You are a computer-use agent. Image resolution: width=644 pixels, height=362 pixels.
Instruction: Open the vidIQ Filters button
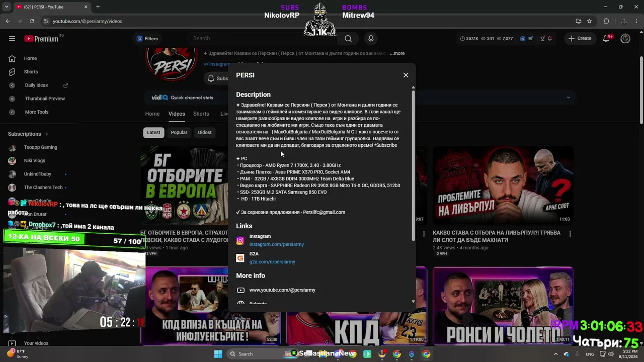coord(147,39)
